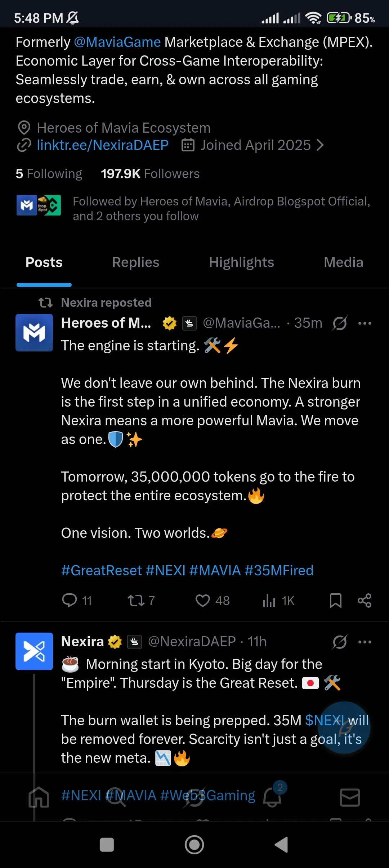Screen dimensions: 389x868
Task: View the 197.9K Followers list
Action: (150, 174)
